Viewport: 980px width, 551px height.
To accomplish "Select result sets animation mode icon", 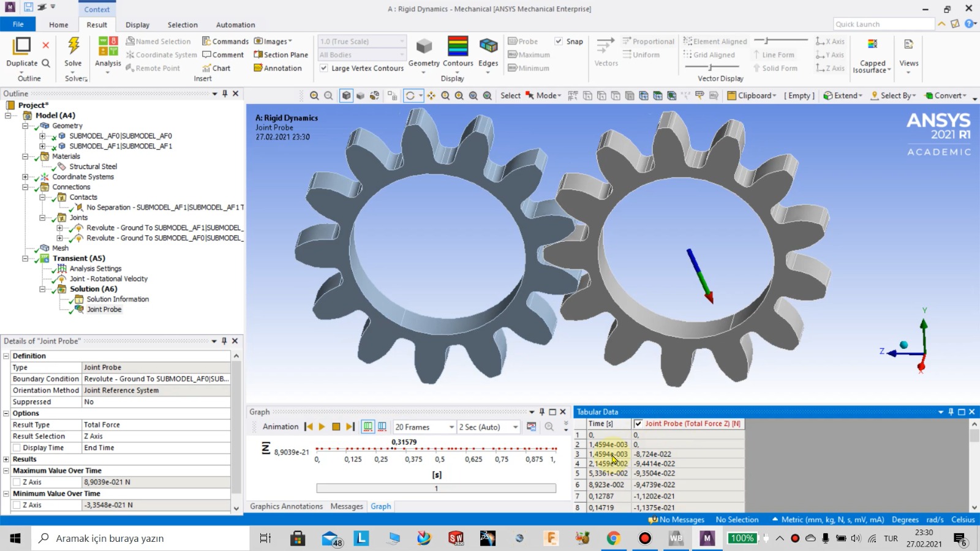I will (382, 427).
